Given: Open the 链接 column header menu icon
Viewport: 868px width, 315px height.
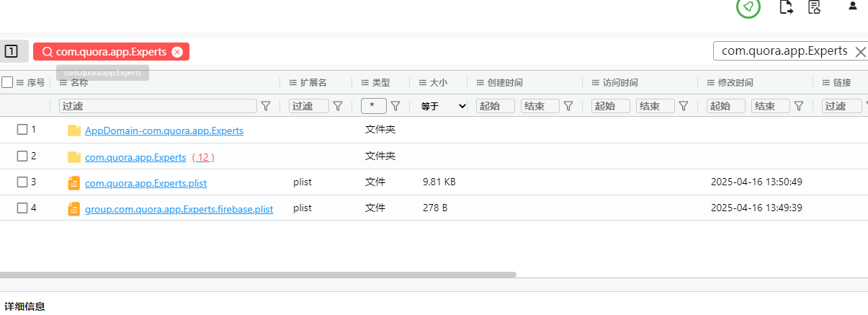Looking at the screenshot, I should 826,83.
